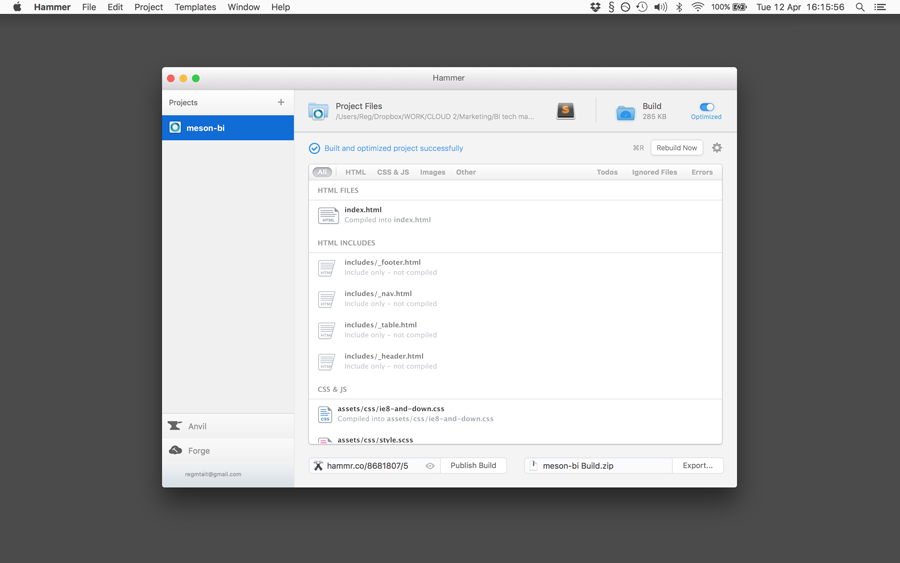Screen dimensions: 900x563
Task: Select the All filter tab
Action: [322, 172]
